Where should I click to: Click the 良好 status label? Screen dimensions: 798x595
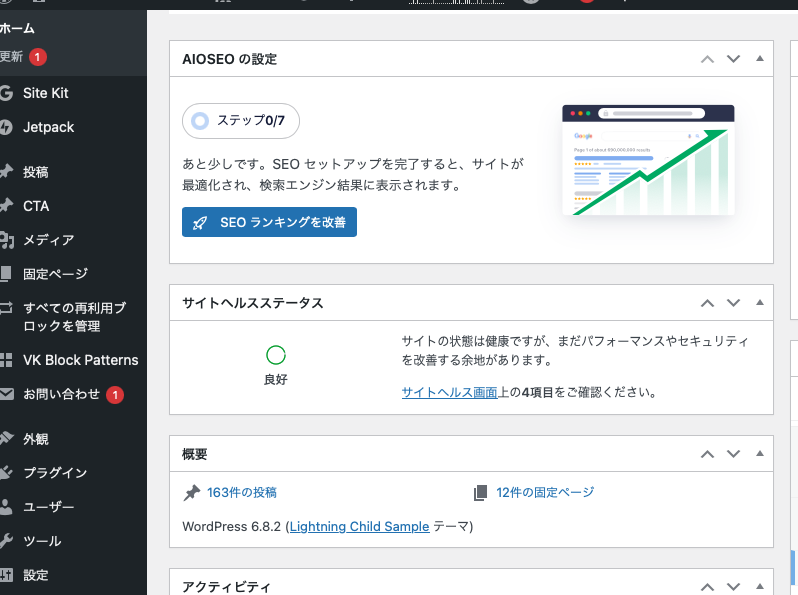click(x=276, y=380)
